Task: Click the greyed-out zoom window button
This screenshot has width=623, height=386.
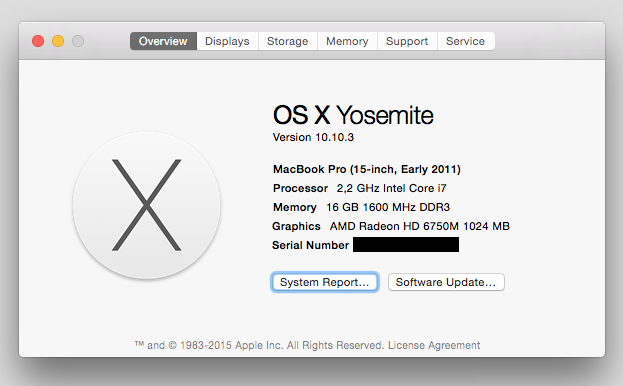Action: click(78, 41)
